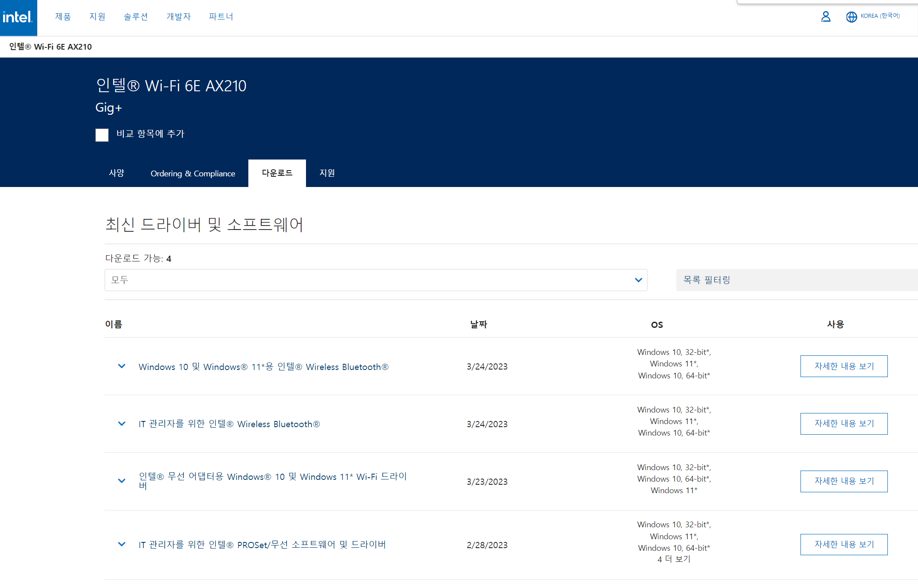Expand the IT 관리자 Wireless Bluetooth row
This screenshot has height=588, width=918.
122,424
